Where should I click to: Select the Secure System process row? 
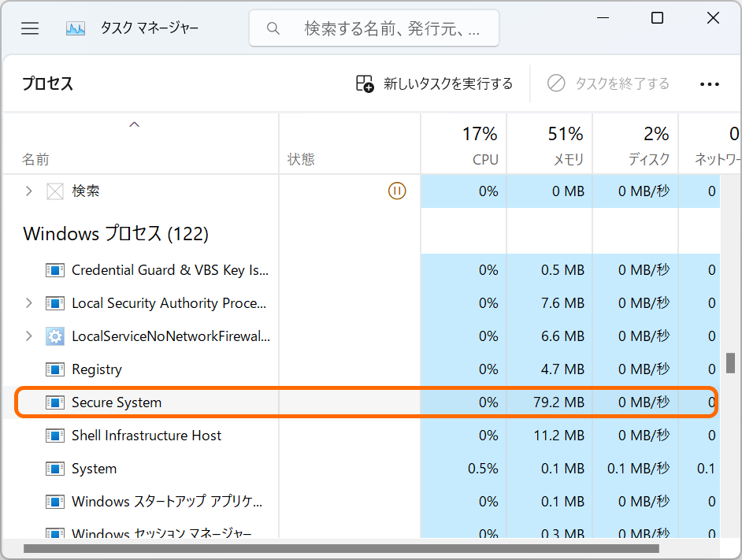tap(158, 402)
